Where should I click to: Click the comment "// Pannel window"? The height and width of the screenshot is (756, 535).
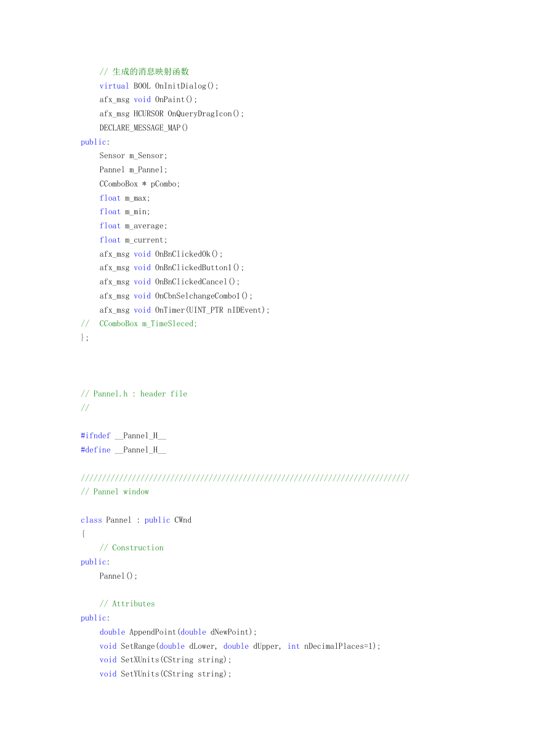(x=115, y=492)
